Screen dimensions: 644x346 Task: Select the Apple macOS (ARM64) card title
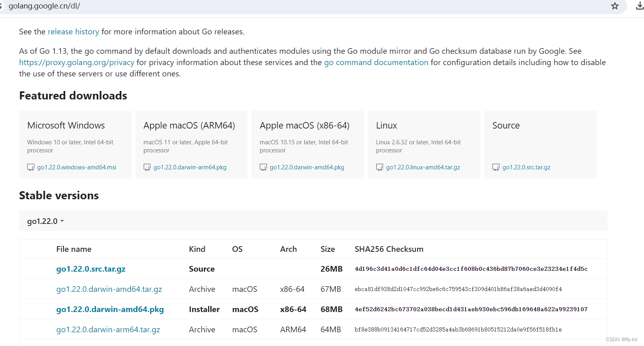click(x=189, y=125)
